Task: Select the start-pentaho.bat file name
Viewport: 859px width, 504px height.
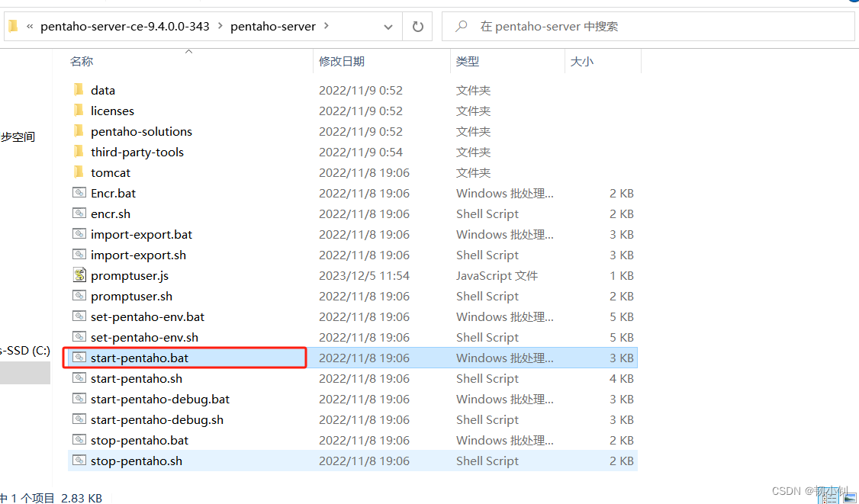Action: 139,358
